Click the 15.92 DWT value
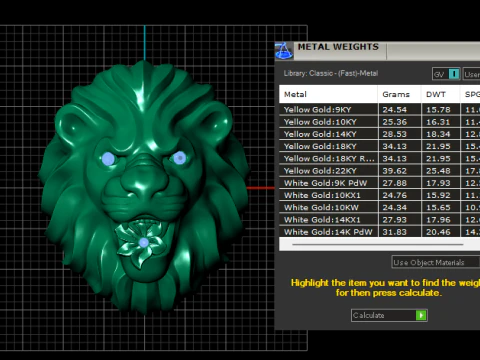 pos(438,195)
